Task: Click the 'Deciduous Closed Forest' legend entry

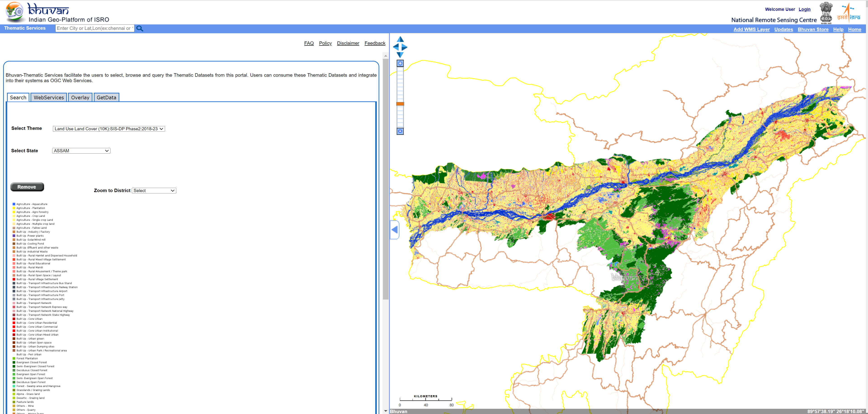Action: coord(32,370)
